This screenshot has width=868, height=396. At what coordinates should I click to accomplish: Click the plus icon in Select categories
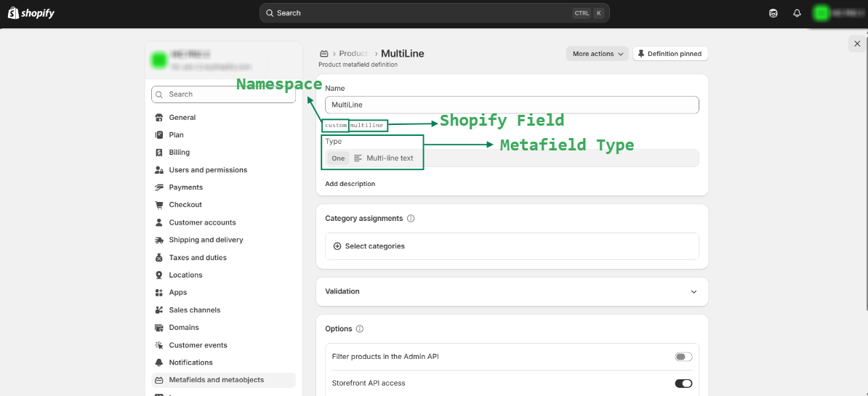(x=337, y=246)
